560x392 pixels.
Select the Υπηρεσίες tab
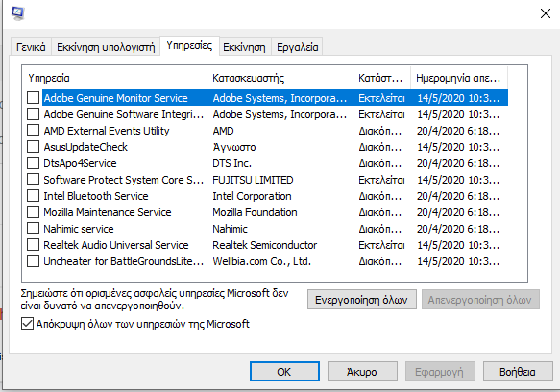point(189,46)
